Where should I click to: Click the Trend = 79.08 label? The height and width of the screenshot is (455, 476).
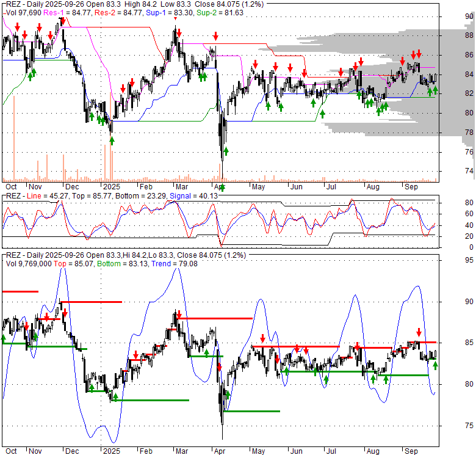[175, 264]
